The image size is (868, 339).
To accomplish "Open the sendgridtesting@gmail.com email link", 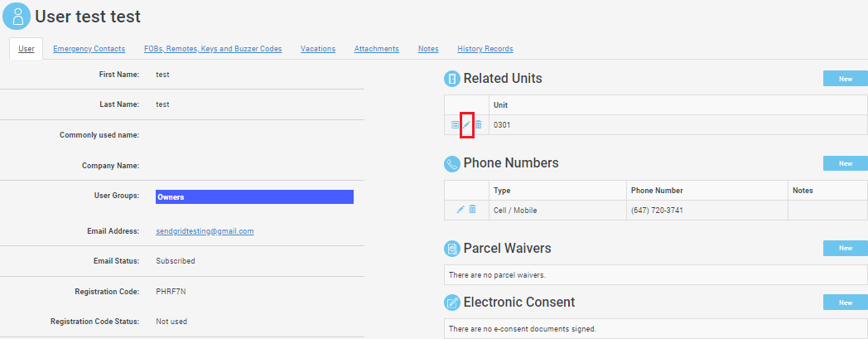I will coord(205,231).
